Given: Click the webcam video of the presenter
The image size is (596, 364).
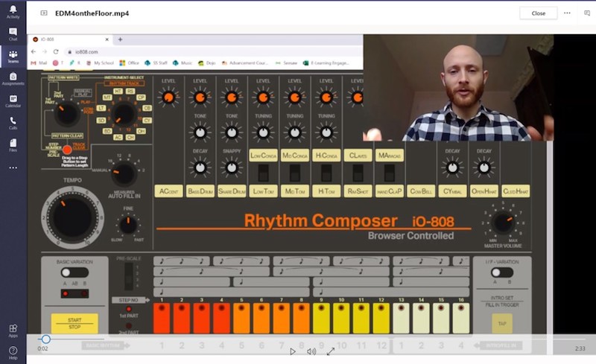Looking at the screenshot, I should tap(458, 88).
